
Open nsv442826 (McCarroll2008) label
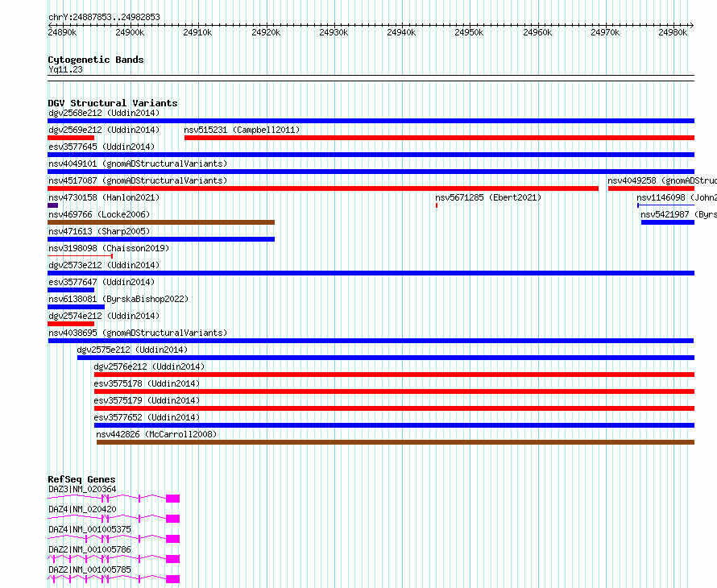(x=156, y=434)
